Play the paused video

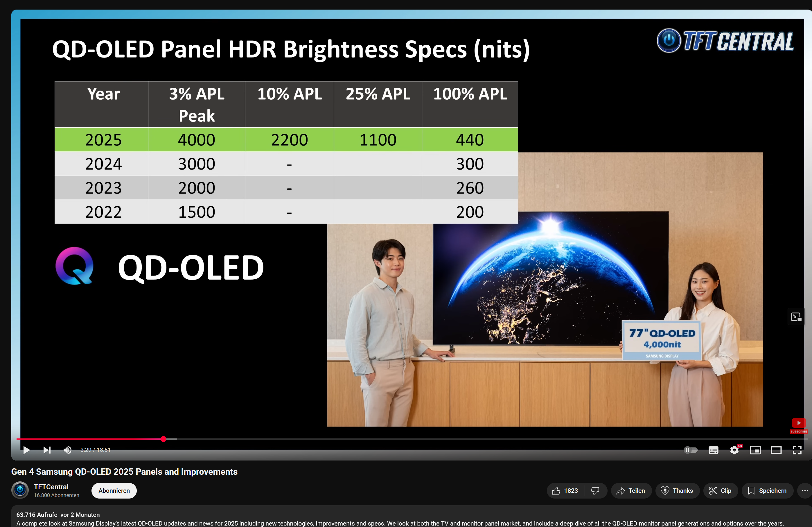26,450
